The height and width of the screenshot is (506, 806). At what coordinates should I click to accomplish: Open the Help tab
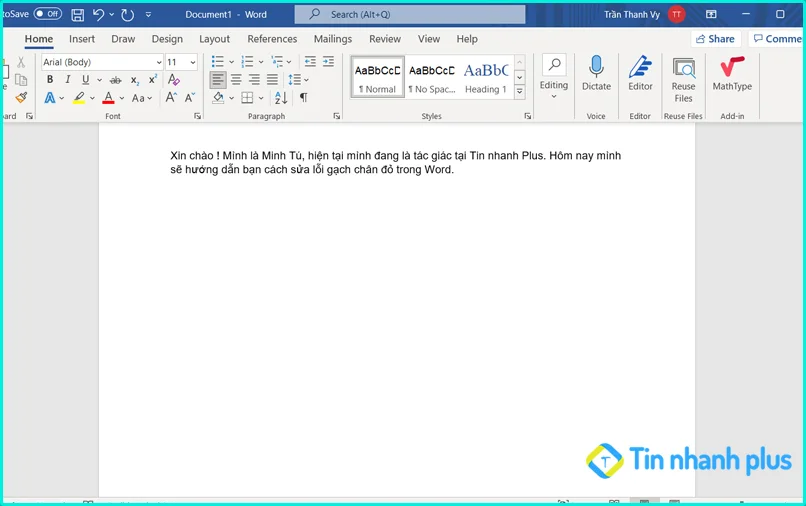click(467, 39)
